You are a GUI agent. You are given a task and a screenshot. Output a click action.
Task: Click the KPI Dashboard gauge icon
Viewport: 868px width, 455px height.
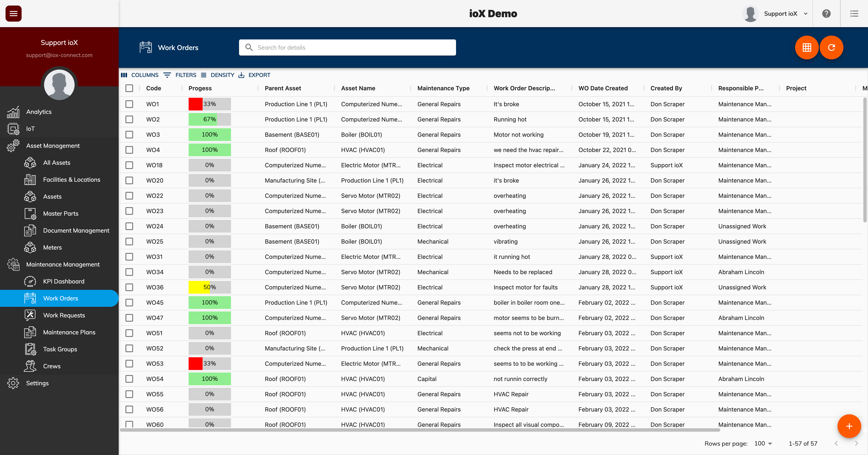click(30, 281)
